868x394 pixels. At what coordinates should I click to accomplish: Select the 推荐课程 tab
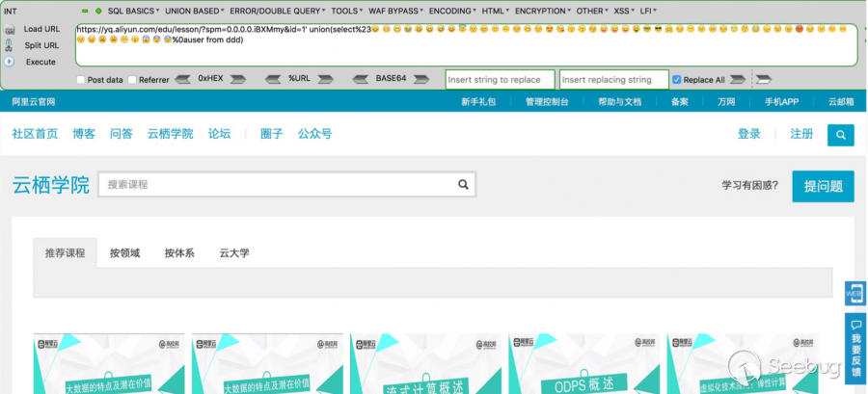click(x=66, y=253)
